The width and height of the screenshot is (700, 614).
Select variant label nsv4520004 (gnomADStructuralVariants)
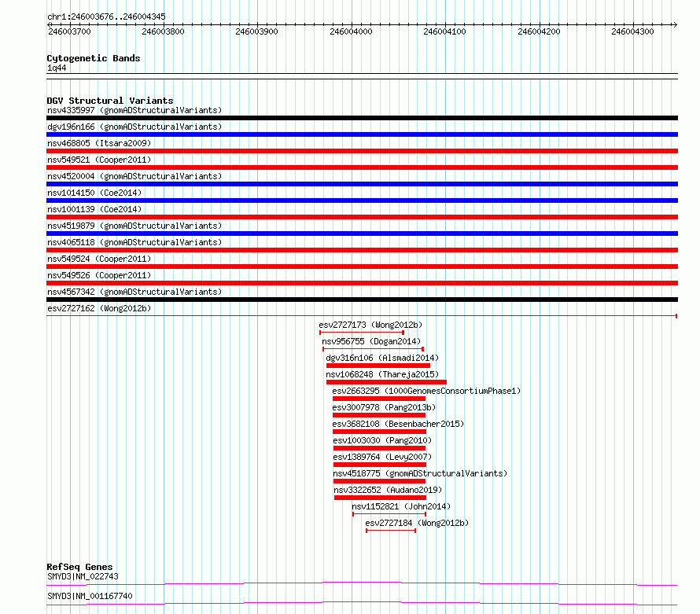(134, 176)
